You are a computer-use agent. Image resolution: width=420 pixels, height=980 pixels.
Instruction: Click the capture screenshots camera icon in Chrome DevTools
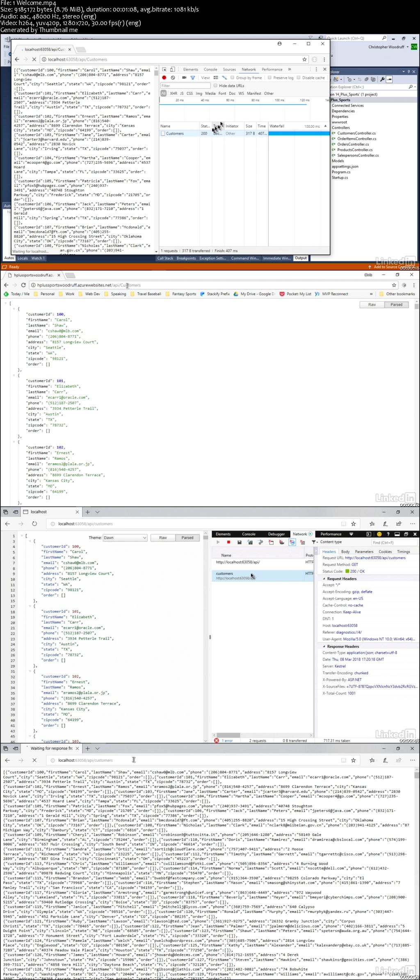click(x=184, y=78)
